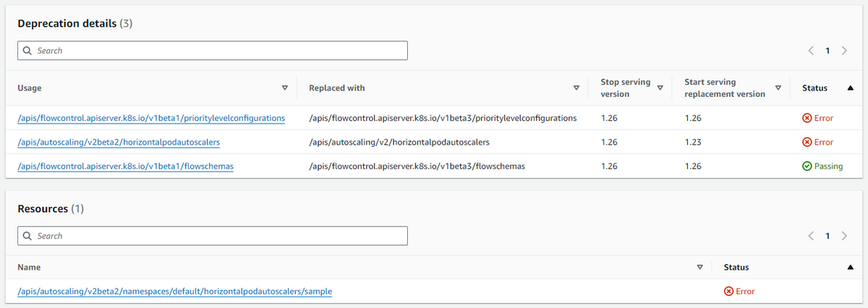Open the v1beta1 prioritylevelconfigurations usage link
868x308 pixels.
[151, 118]
